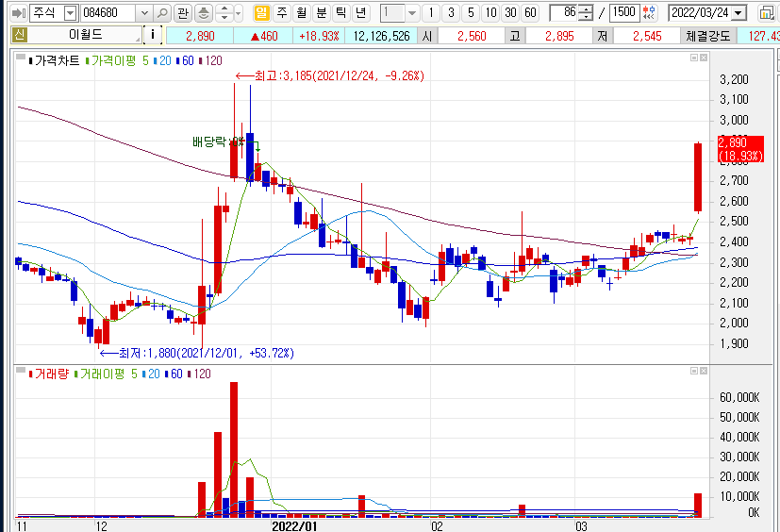
Task: Click the 2022/01 time axis label
Action: 294,526
